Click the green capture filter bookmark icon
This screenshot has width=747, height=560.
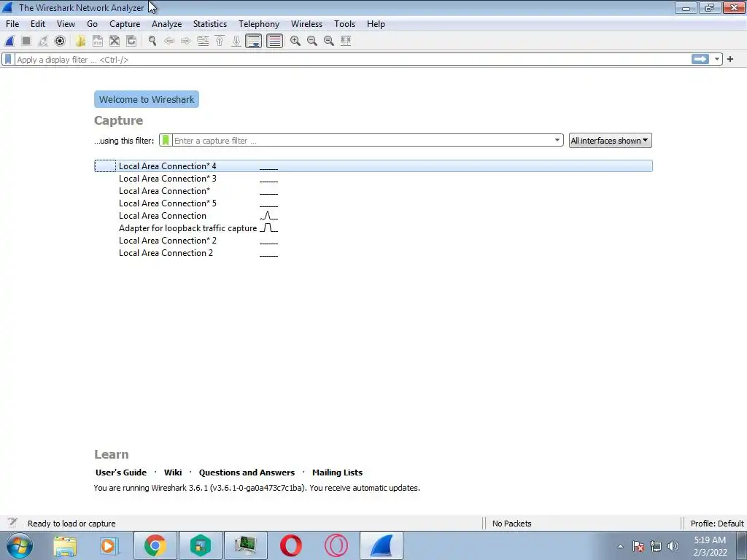(x=166, y=141)
